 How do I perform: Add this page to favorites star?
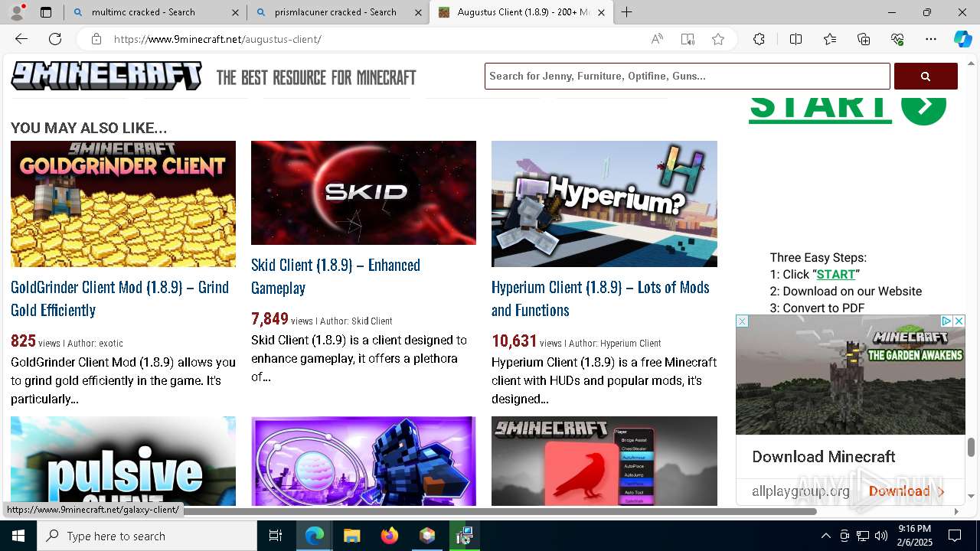[718, 39]
